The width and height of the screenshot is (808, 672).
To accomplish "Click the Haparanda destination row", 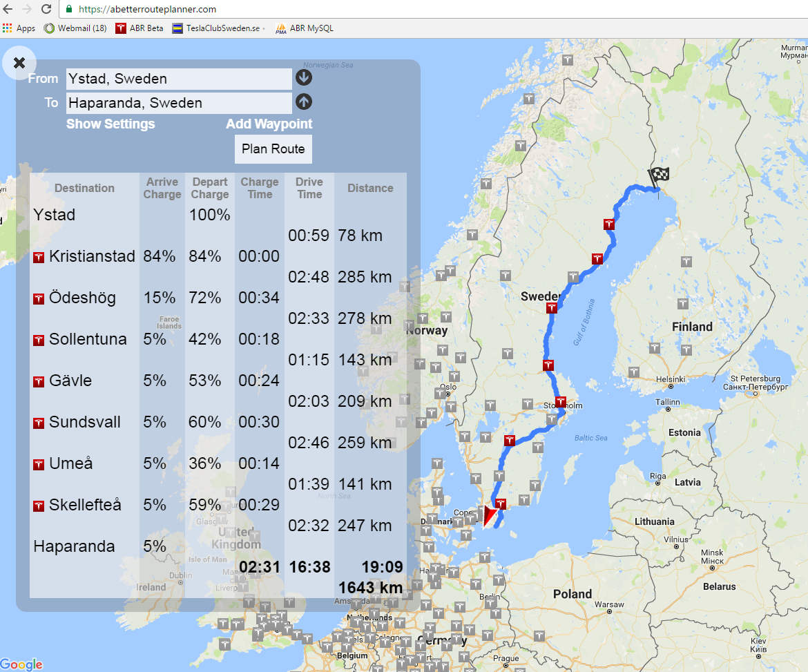I will coord(218,546).
